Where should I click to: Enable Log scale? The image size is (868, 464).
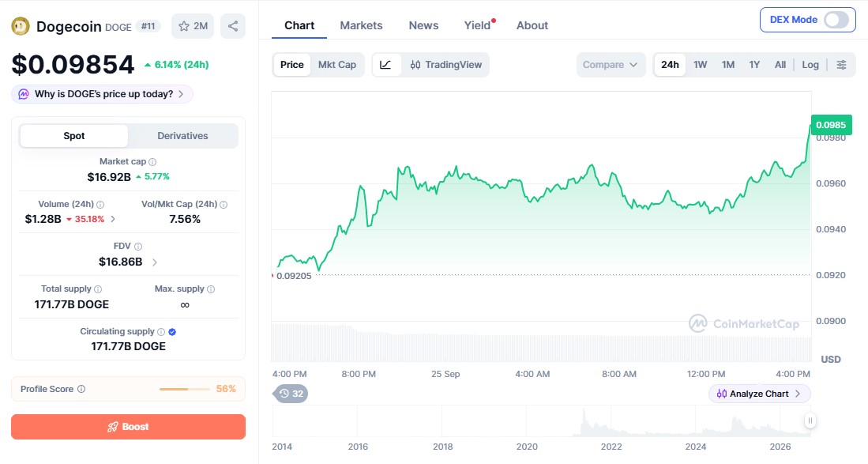click(810, 65)
